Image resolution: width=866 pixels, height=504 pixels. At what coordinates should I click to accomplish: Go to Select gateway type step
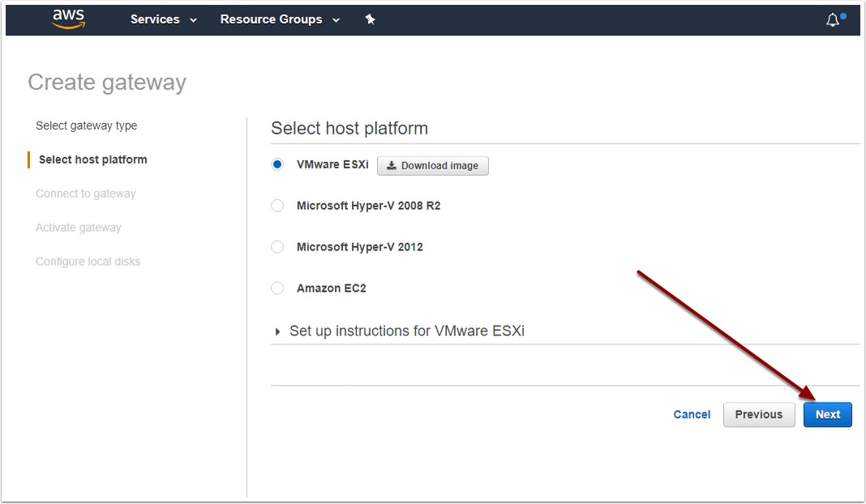[86, 126]
